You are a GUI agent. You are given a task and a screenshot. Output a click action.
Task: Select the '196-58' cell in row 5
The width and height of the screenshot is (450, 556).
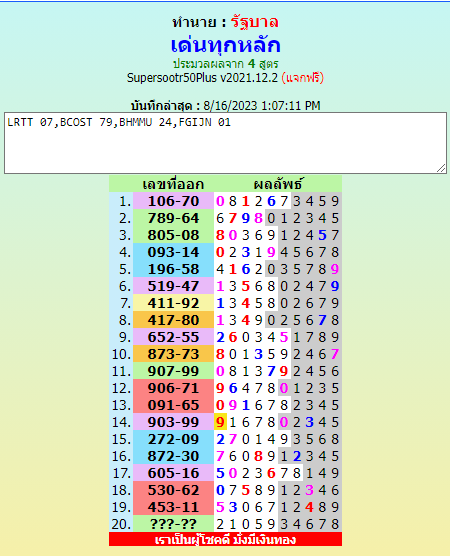tap(173, 269)
